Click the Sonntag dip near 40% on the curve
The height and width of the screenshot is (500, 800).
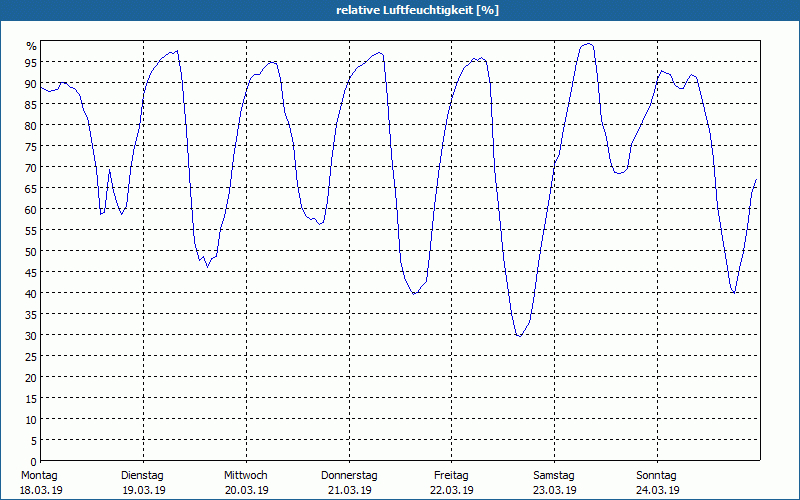(x=734, y=292)
